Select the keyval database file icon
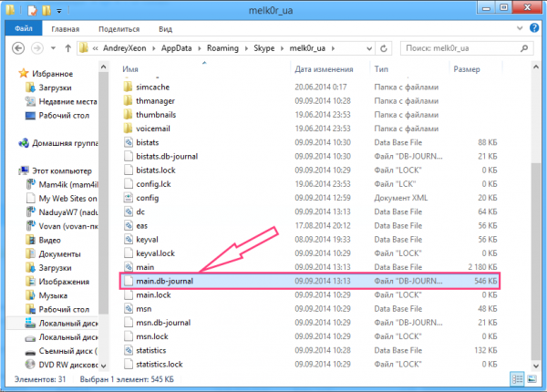Viewport: 547px width, 392px height. pos(129,239)
